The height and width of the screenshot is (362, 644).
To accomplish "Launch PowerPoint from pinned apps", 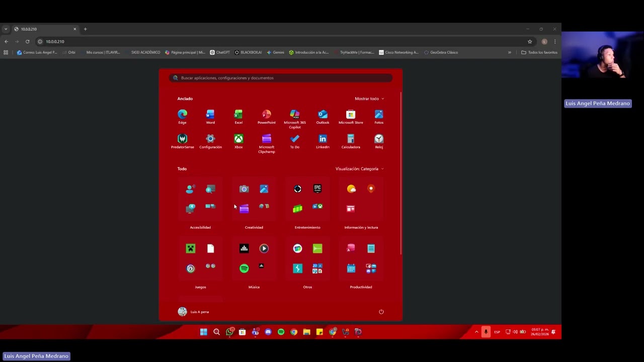I will pos(267,117).
